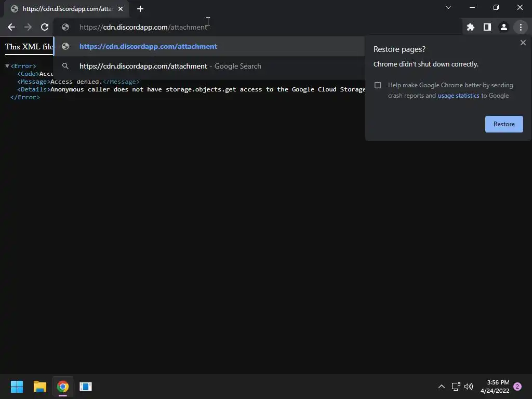532x399 pixels.
Task: Collapse the Error XML node
Action: 7,66
